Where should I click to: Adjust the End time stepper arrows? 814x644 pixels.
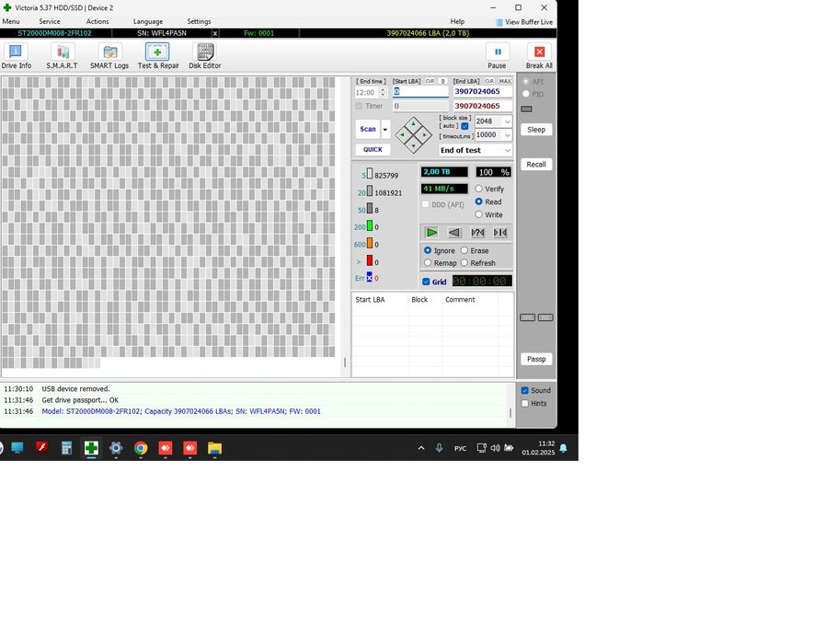coord(384,92)
